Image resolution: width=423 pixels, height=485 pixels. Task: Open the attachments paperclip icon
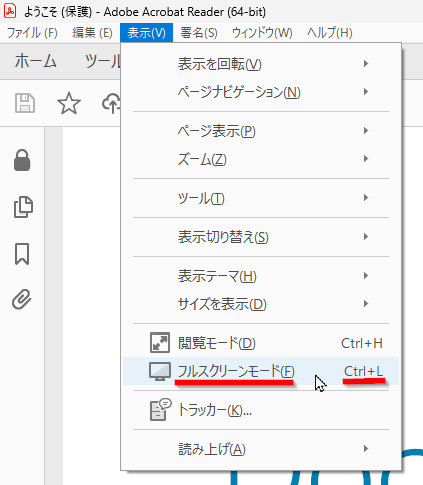tap(22, 299)
